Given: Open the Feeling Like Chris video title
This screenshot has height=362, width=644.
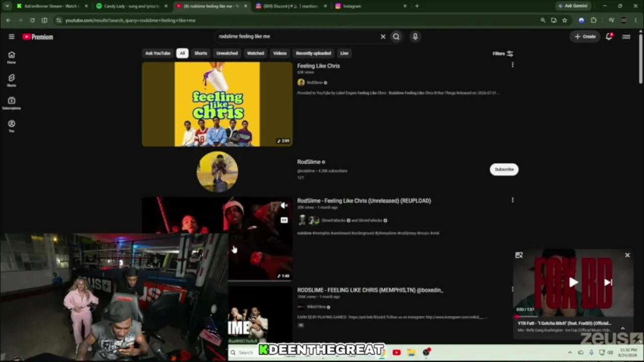Looking at the screenshot, I should coord(318,66).
